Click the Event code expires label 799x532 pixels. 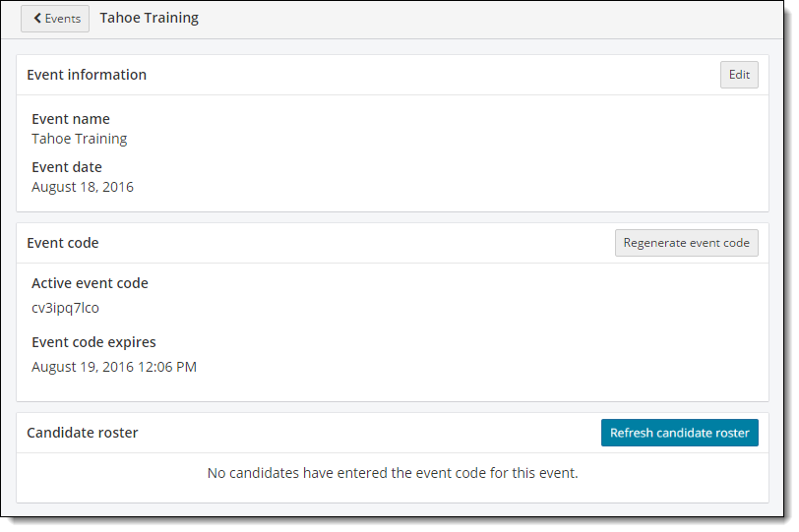click(x=93, y=342)
